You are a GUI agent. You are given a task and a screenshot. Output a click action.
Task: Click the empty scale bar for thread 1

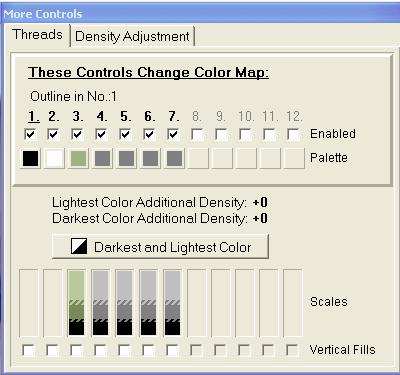[x=29, y=303]
